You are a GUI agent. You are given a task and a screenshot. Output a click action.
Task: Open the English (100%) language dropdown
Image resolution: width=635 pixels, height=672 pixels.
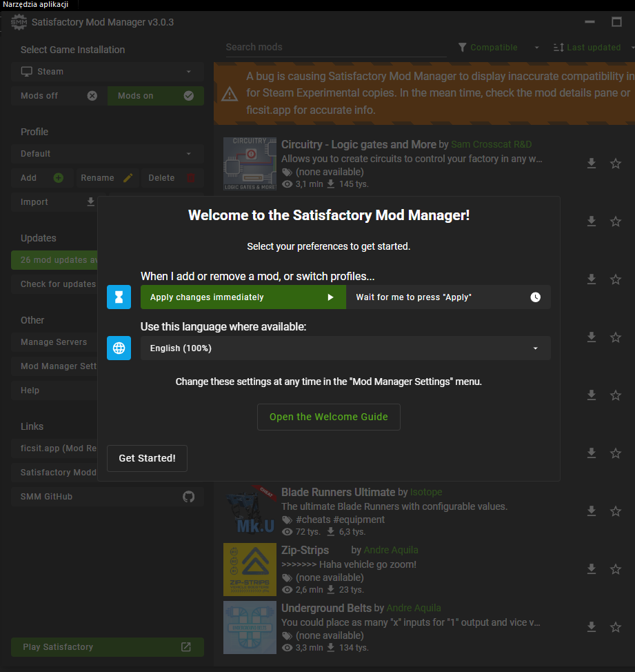click(x=345, y=348)
